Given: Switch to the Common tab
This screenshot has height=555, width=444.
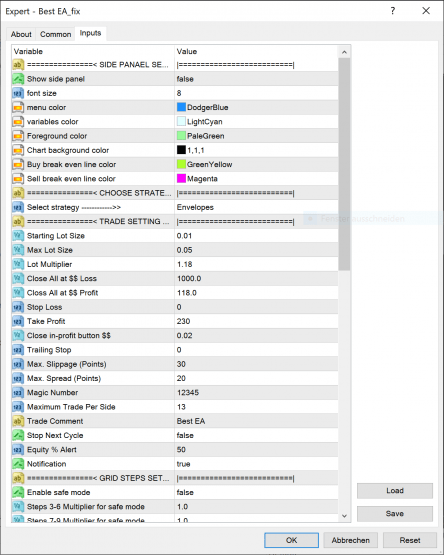Looking at the screenshot, I should point(56,34).
